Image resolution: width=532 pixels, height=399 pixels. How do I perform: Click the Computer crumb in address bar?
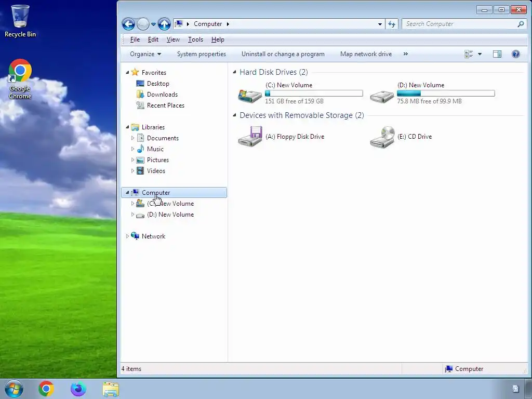tap(208, 24)
